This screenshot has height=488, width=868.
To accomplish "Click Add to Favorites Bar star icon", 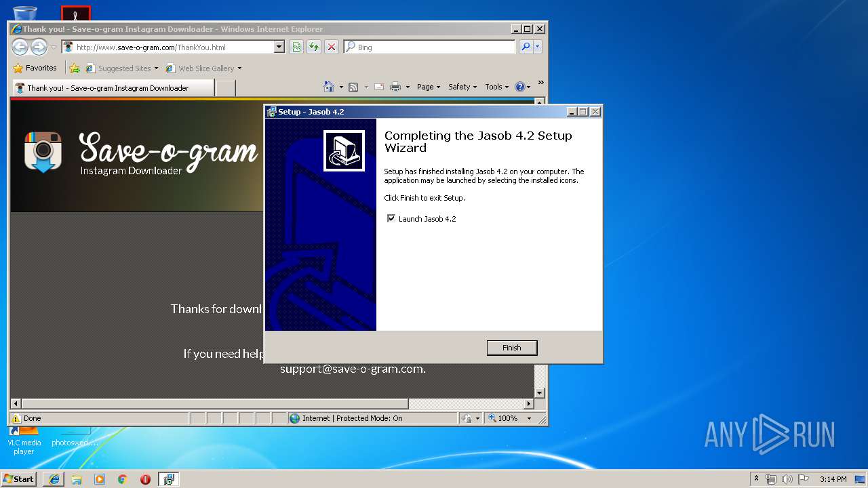I will pyautogui.click(x=75, y=68).
